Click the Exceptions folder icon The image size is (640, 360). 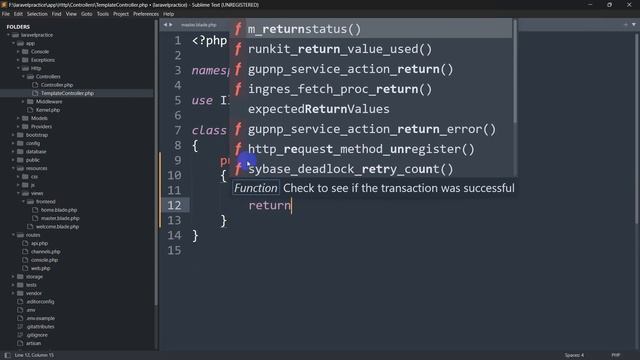(x=25, y=60)
